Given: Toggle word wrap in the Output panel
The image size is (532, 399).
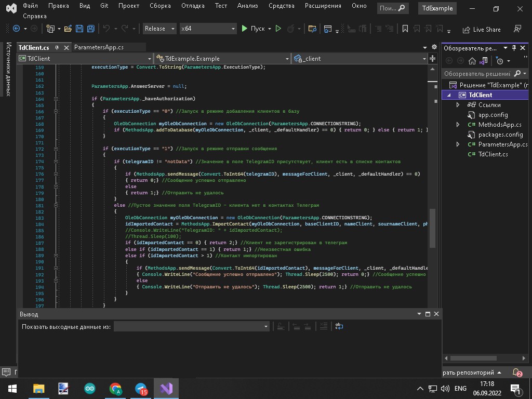Looking at the screenshot, I should coord(339,326).
